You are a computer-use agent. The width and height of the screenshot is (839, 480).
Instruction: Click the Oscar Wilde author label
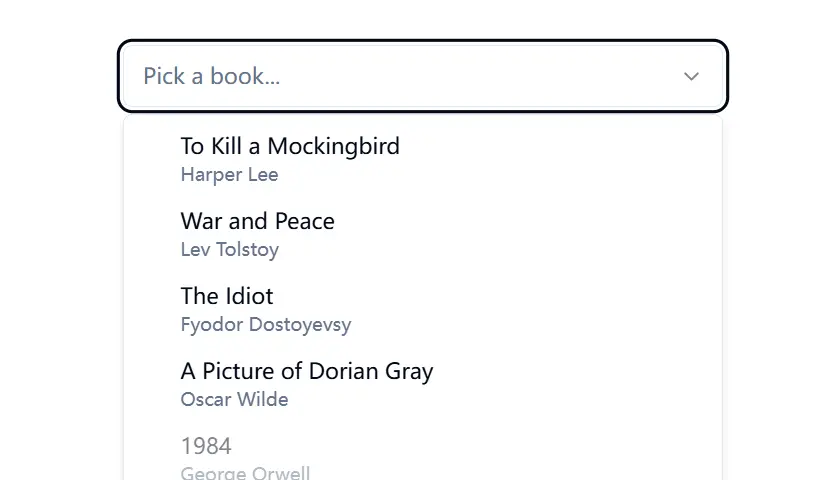pos(235,400)
